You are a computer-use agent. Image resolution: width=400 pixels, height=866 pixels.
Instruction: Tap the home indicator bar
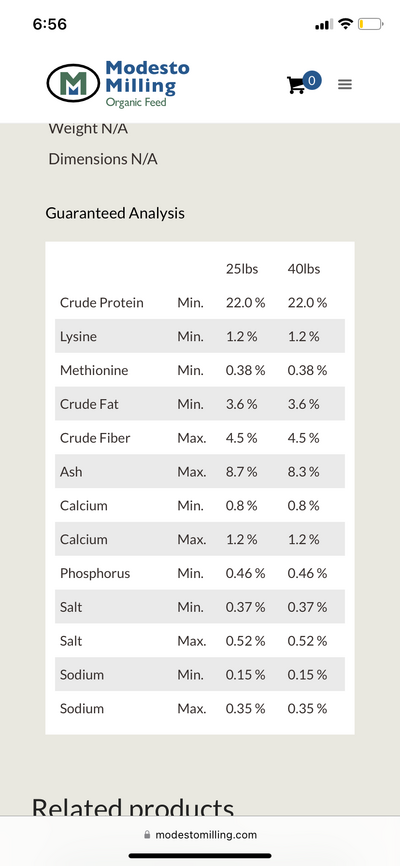[x=200, y=856]
